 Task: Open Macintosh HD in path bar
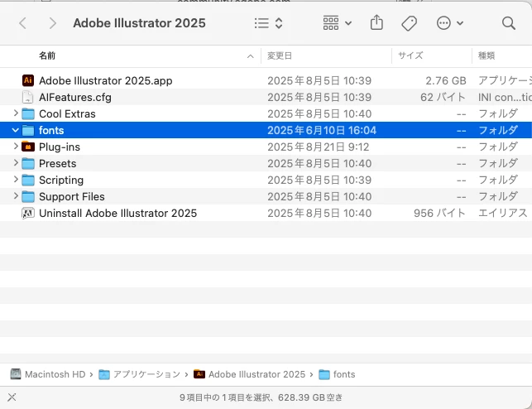(48, 374)
